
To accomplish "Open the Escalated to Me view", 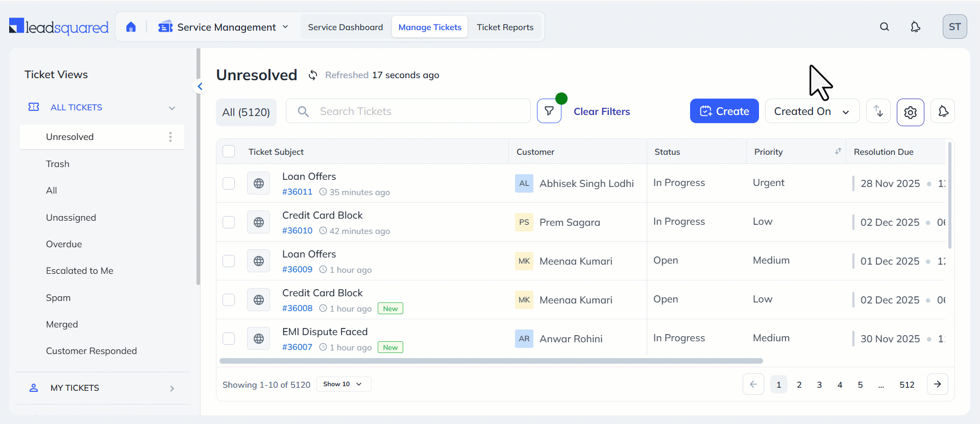I will (x=80, y=271).
